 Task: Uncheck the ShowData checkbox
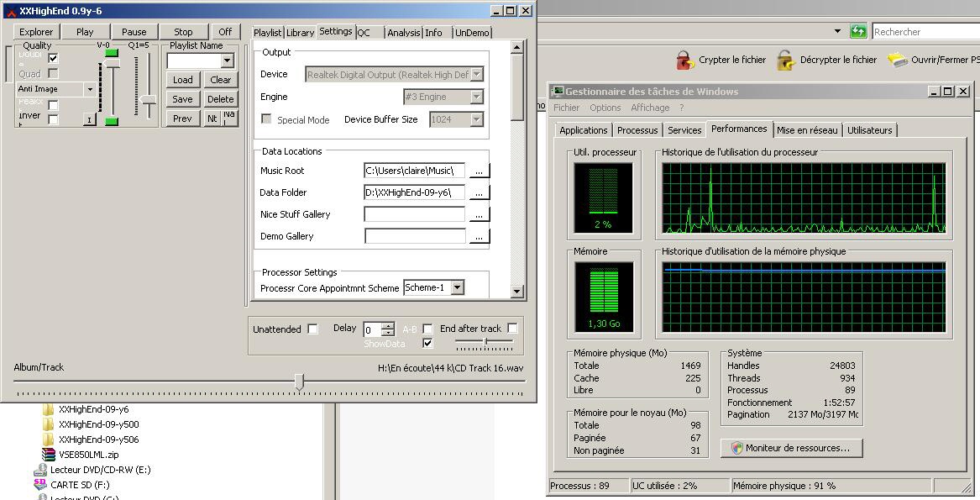click(x=427, y=343)
